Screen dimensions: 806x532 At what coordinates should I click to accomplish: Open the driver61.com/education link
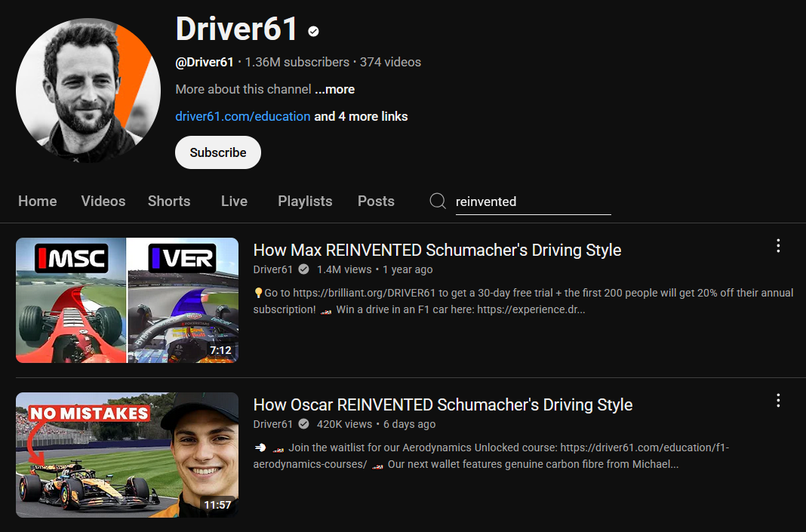point(242,117)
